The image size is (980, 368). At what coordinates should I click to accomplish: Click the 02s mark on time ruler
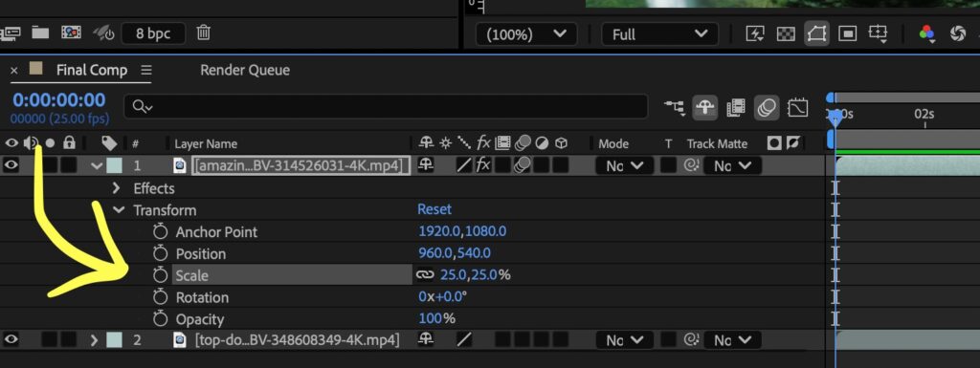click(924, 114)
